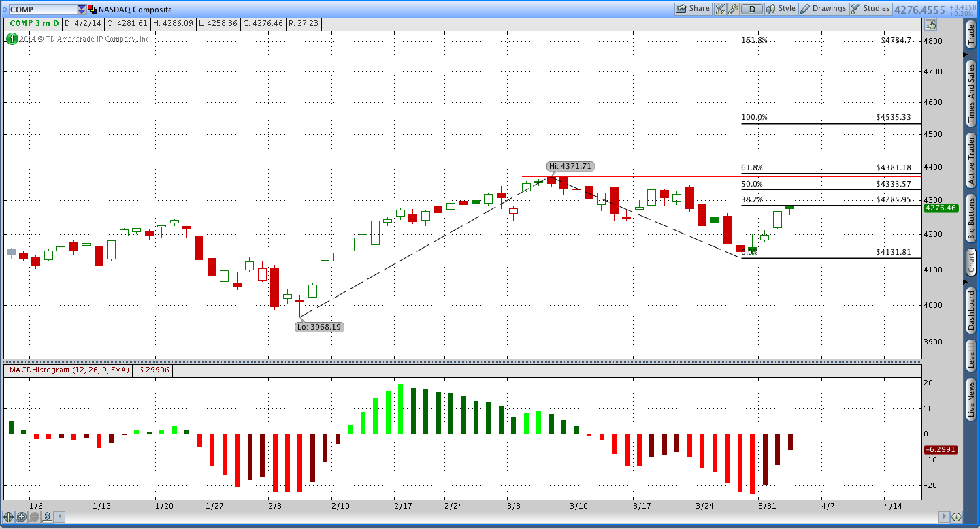Click the quick study flask icon
The width and height of the screenshot is (980, 529).
pyautogui.click(x=720, y=9)
